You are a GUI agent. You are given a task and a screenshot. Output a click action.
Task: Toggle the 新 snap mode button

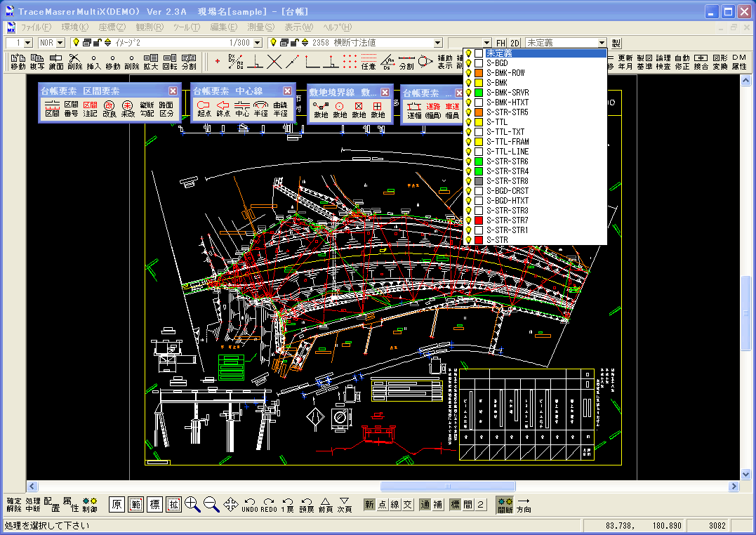(x=369, y=505)
